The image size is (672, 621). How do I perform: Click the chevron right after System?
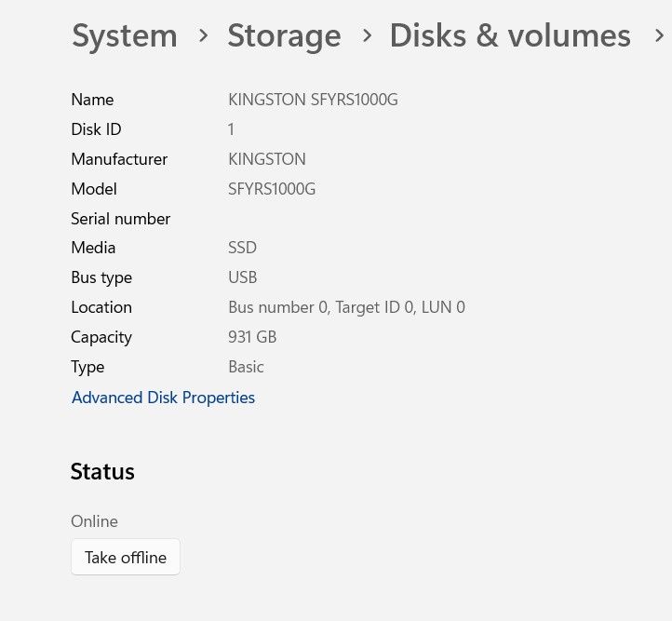203,36
